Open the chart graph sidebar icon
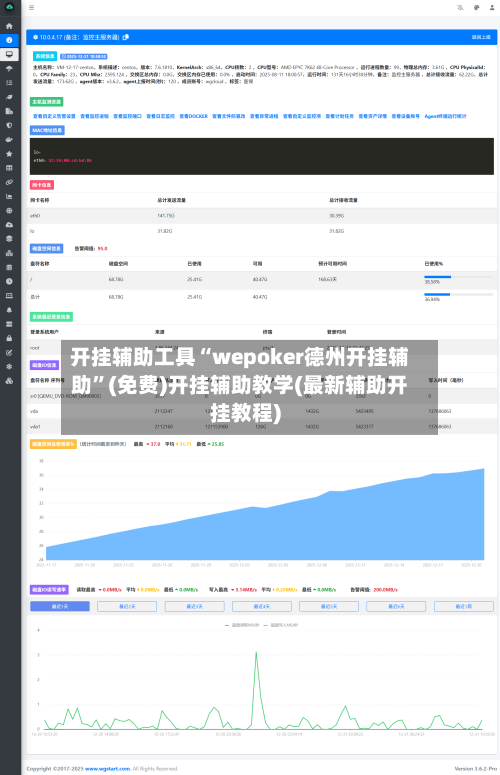Screen dimensions: 500x775 (x=9, y=196)
